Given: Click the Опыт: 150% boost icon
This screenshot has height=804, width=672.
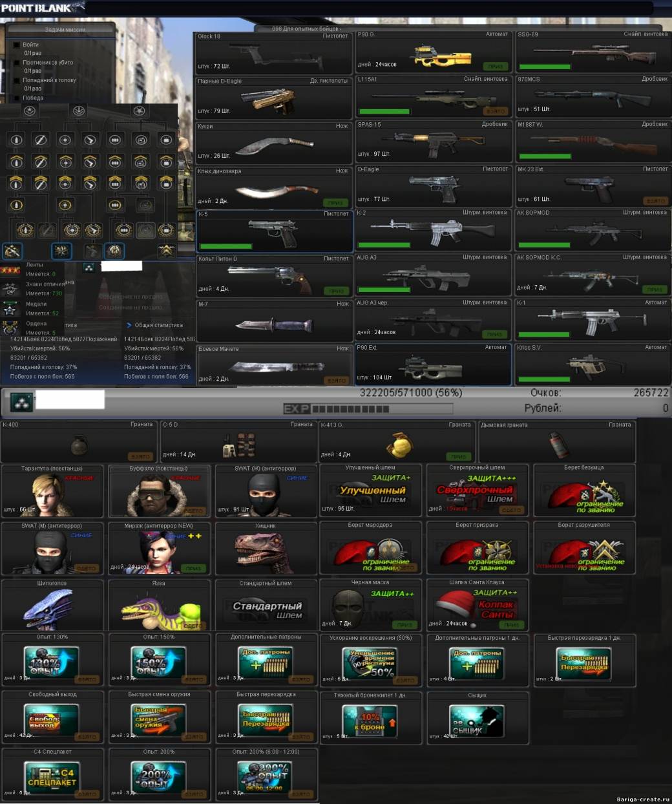Looking at the screenshot, I should 158,663.
